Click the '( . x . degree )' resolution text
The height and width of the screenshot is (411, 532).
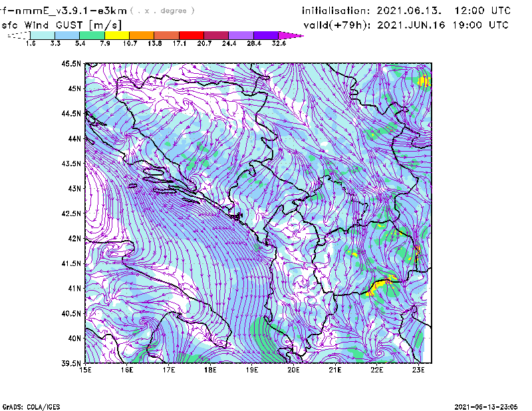[x=162, y=11]
